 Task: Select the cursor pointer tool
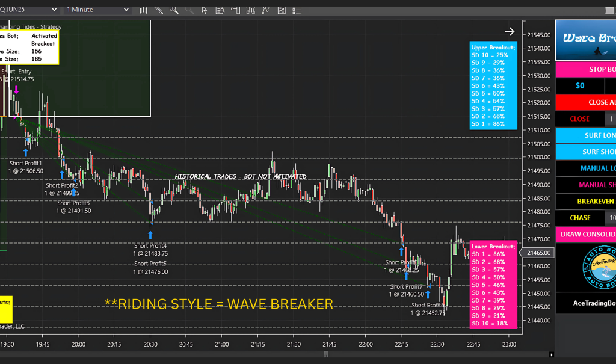tap(205, 10)
